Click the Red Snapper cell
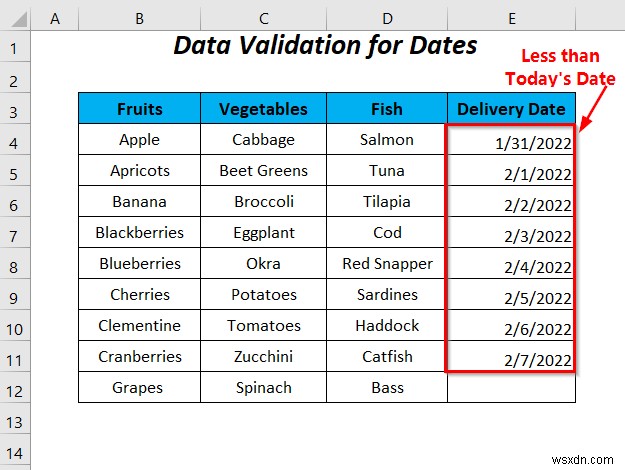The image size is (625, 470). (x=387, y=264)
